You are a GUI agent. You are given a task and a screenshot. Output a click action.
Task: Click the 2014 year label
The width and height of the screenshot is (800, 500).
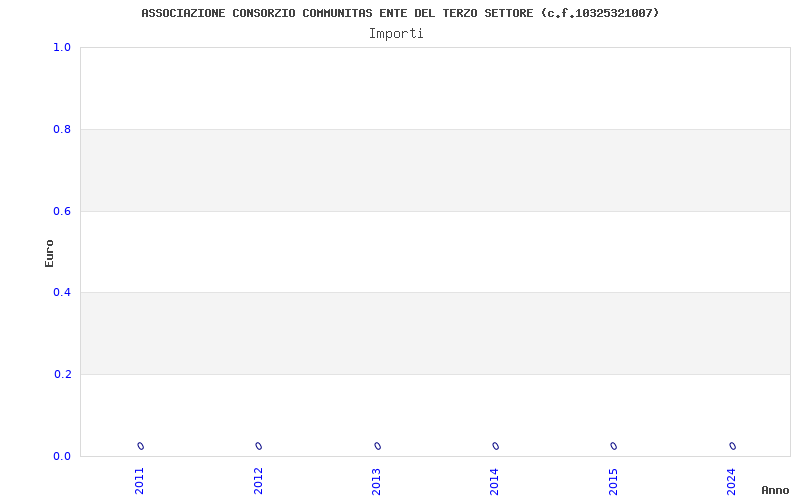[x=494, y=481]
